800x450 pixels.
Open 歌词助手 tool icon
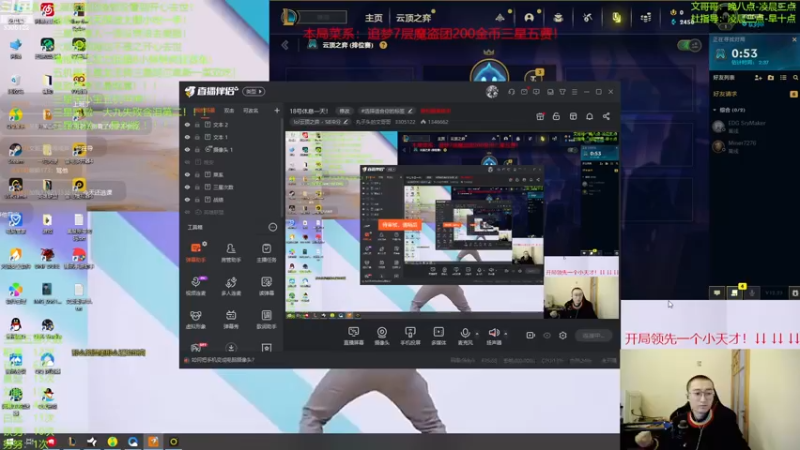pyautogui.click(x=266, y=319)
